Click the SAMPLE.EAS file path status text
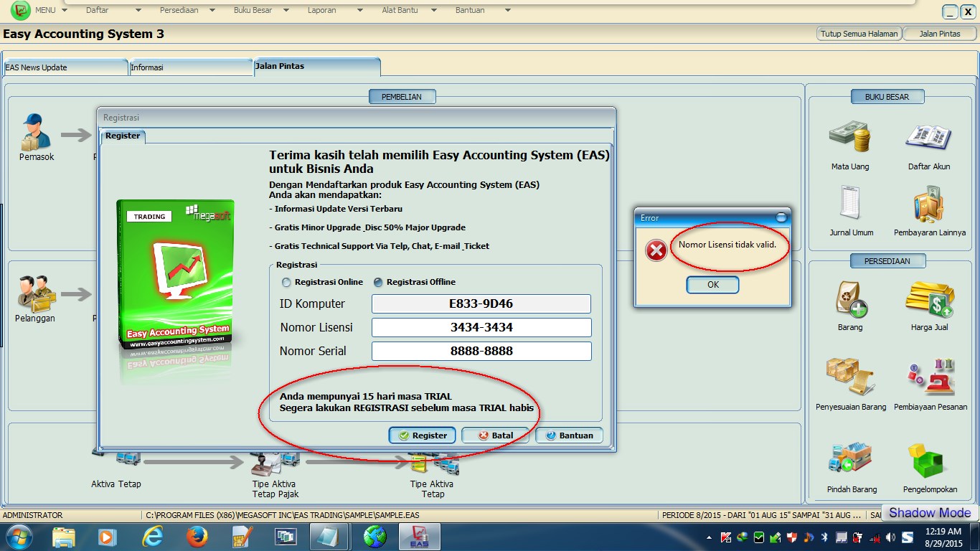This screenshot has width=980, height=551. click(x=282, y=515)
